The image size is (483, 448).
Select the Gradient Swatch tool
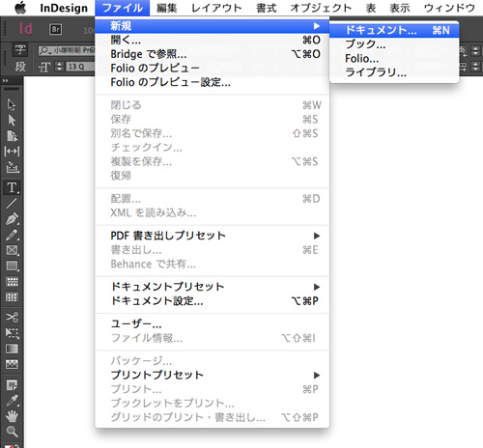click(x=12, y=349)
